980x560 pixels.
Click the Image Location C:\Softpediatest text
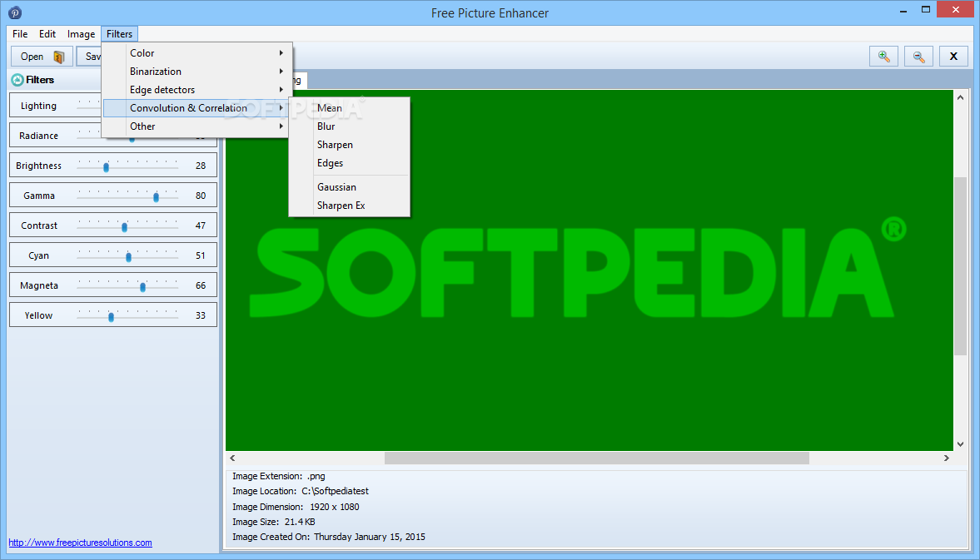click(301, 491)
